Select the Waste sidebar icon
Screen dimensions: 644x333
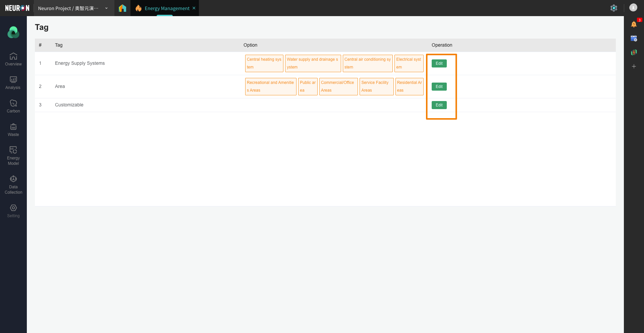click(13, 130)
